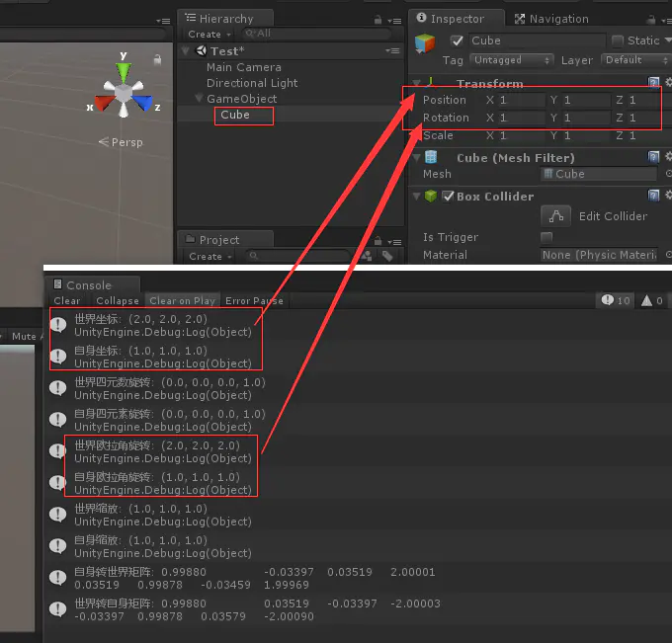672x643 pixels.
Task: Click the Mesh Cube object field
Action: pyautogui.click(x=599, y=174)
